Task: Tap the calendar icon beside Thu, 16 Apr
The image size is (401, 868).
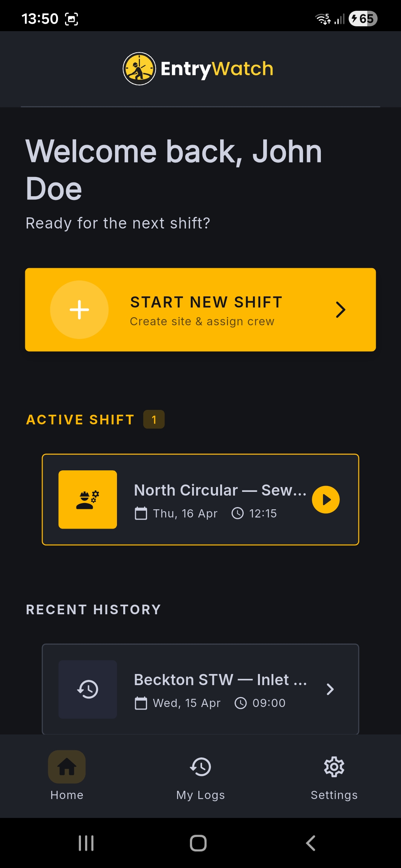Action: pos(141,513)
